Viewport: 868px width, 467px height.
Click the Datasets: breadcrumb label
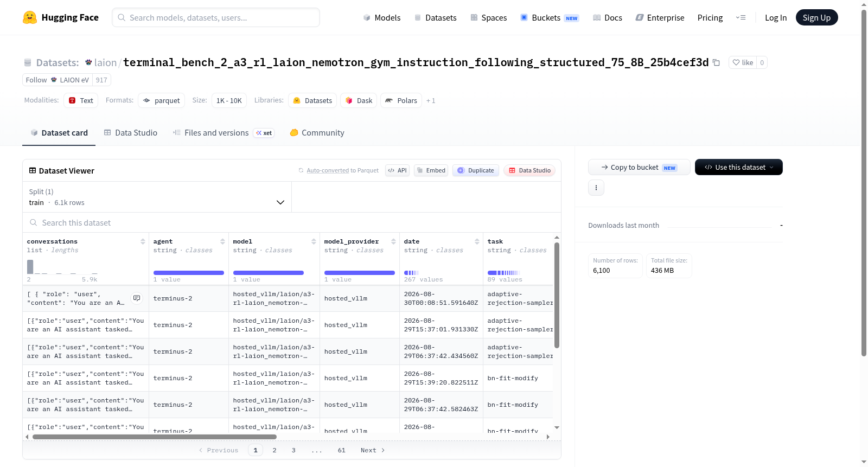point(58,62)
